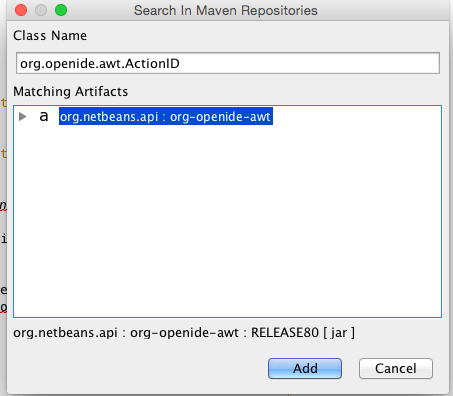Click the artifact icon beside org.netbeans.api
The width and height of the screenshot is (453, 396).
(x=44, y=117)
